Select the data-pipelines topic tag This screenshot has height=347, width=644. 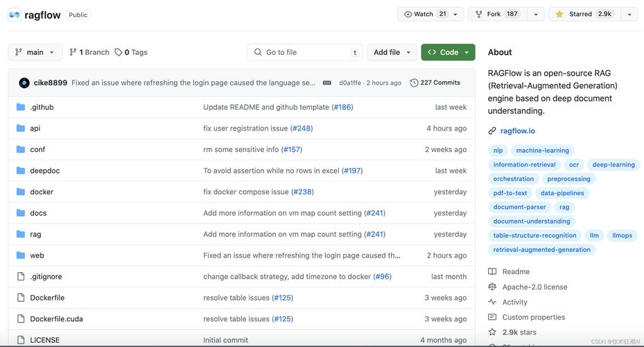pos(562,193)
